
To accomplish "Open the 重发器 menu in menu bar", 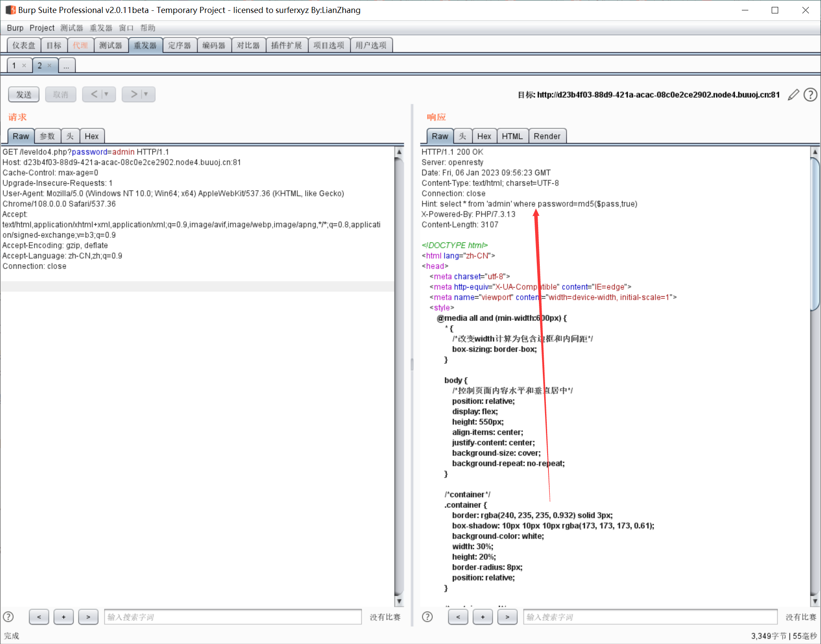I will [x=101, y=28].
